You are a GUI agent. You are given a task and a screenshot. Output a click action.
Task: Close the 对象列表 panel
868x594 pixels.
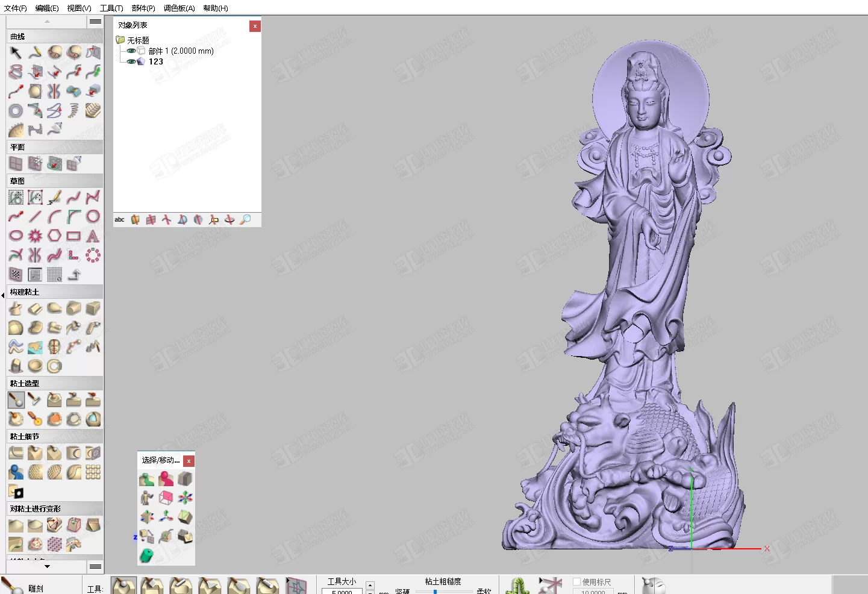pyautogui.click(x=255, y=26)
